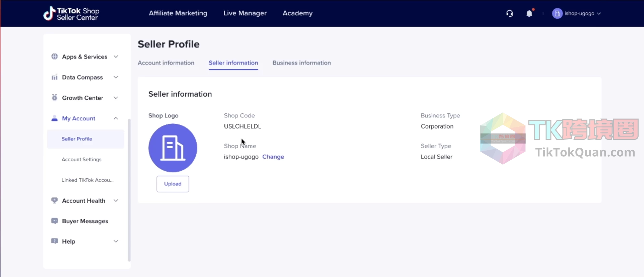Image resolution: width=644 pixels, height=277 pixels.
Task: Click the Data Compass chart icon
Action: tap(54, 77)
